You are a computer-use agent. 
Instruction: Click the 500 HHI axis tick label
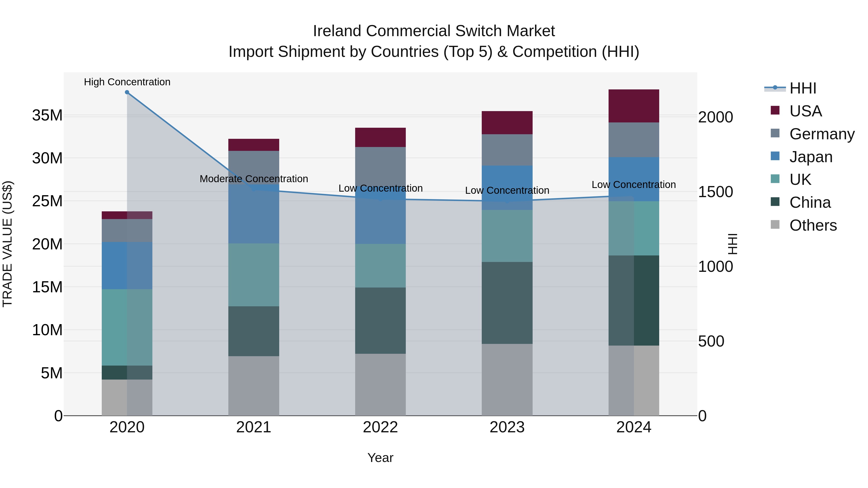coord(711,341)
